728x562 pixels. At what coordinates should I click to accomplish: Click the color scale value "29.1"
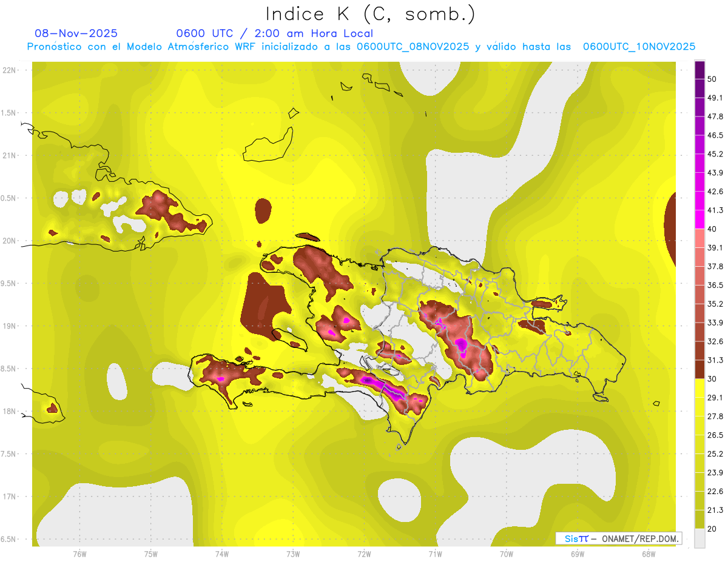(715, 398)
